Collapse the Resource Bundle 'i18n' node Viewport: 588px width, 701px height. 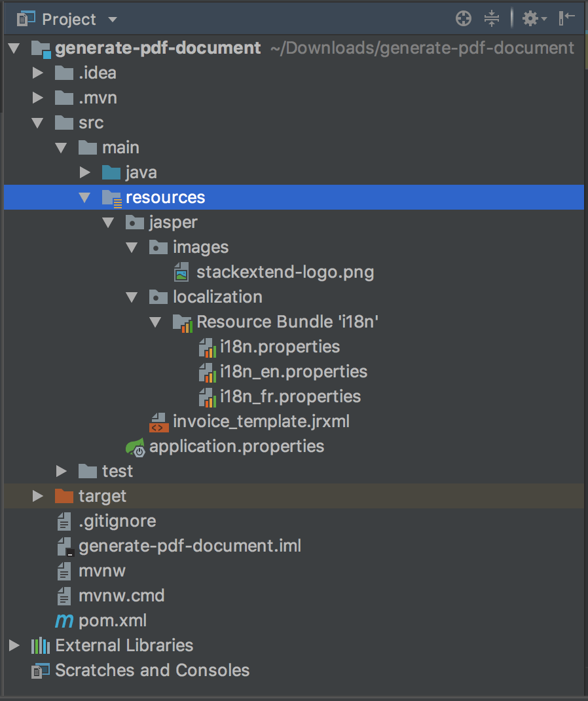156,322
